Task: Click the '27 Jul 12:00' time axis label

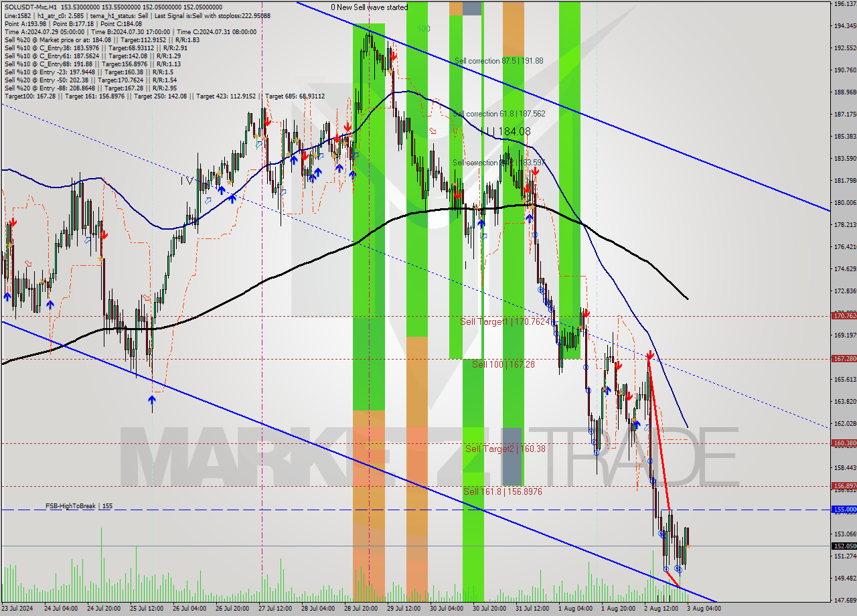Action: click(275, 609)
